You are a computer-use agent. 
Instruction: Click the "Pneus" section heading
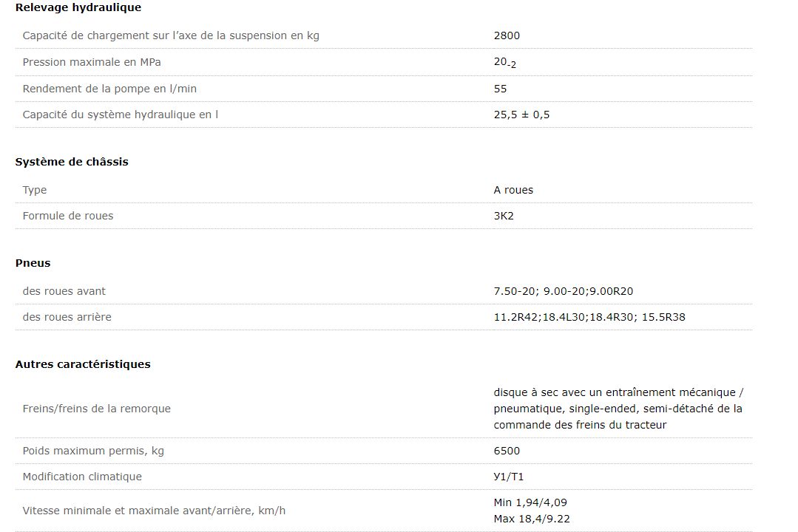pos(33,263)
